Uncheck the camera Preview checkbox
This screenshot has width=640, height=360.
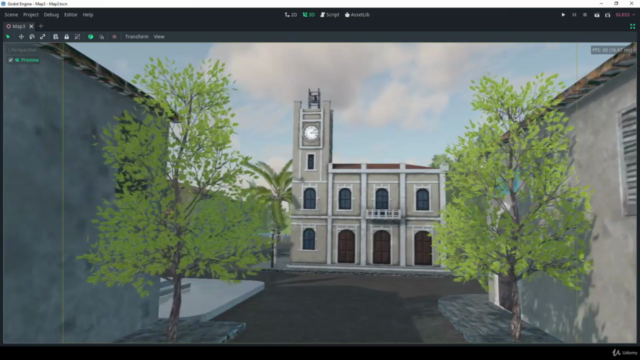click(11, 60)
